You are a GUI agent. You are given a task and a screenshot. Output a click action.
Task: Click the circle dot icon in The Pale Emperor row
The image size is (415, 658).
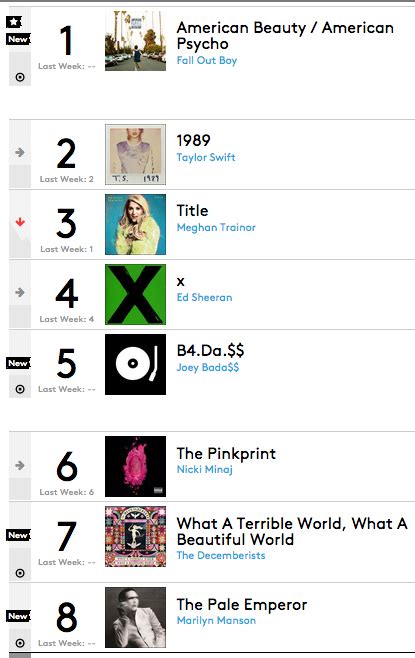(x=20, y=643)
